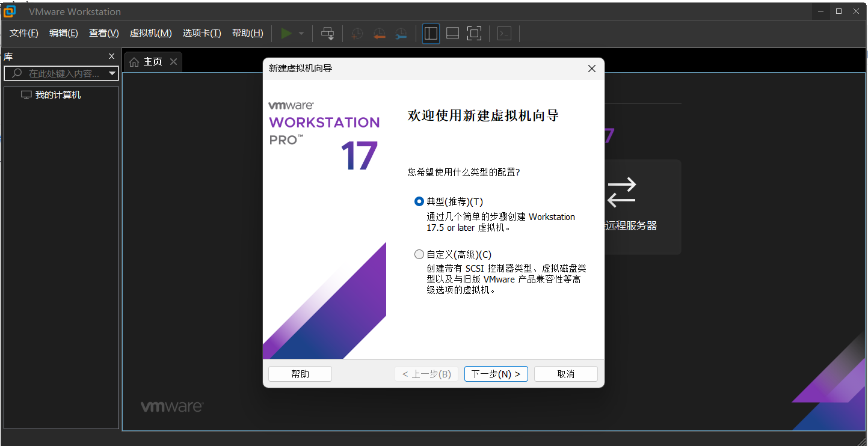Expand the library search filter dropdown
The width and height of the screenshot is (868, 446).
112,73
